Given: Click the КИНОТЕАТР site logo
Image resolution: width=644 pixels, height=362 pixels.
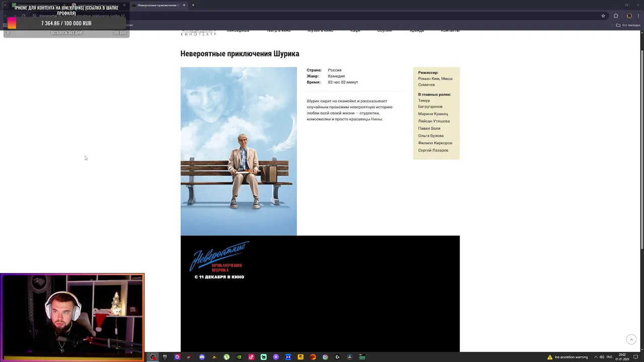Looking at the screenshot, I should 198,33.
